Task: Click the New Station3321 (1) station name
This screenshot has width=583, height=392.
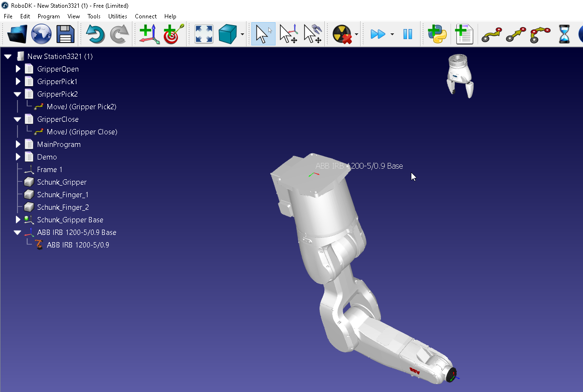Action: coord(60,57)
